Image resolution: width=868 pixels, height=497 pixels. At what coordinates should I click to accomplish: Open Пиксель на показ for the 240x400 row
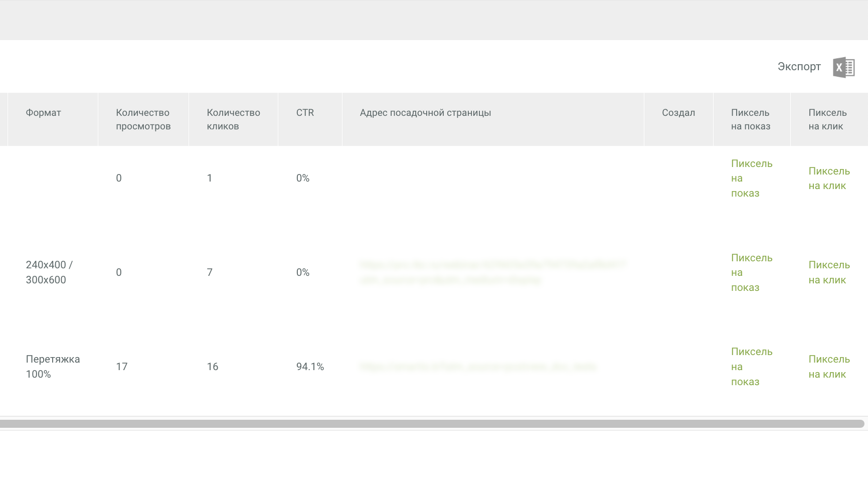751,273
